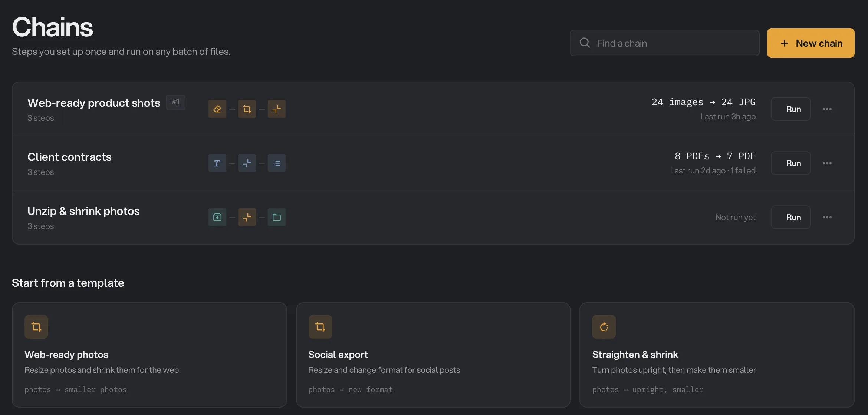This screenshot has height=415, width=868.
Task: Select the Web-ready photos template title
Action: point(66,355)
